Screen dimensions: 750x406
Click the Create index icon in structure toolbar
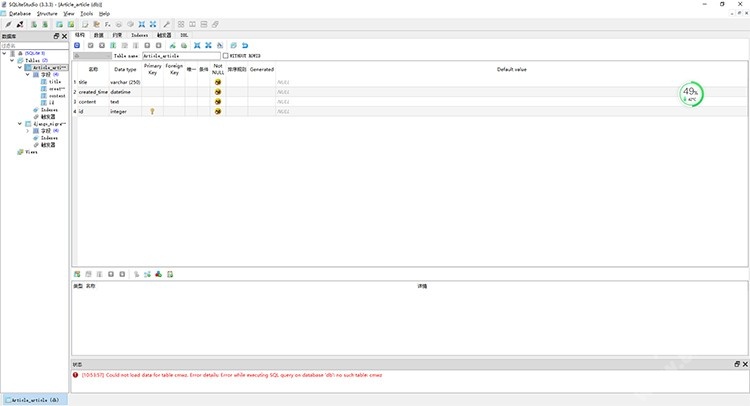coord(172,45)
